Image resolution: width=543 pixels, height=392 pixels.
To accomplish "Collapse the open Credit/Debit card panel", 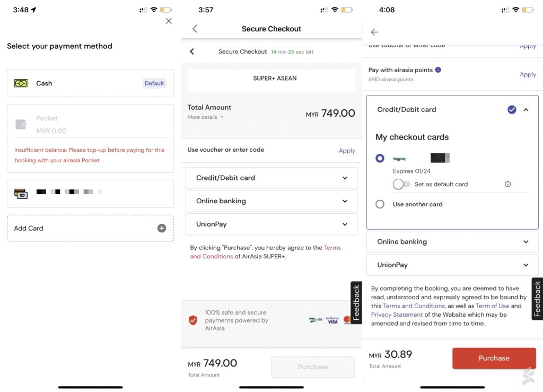I will coord(526,110).
